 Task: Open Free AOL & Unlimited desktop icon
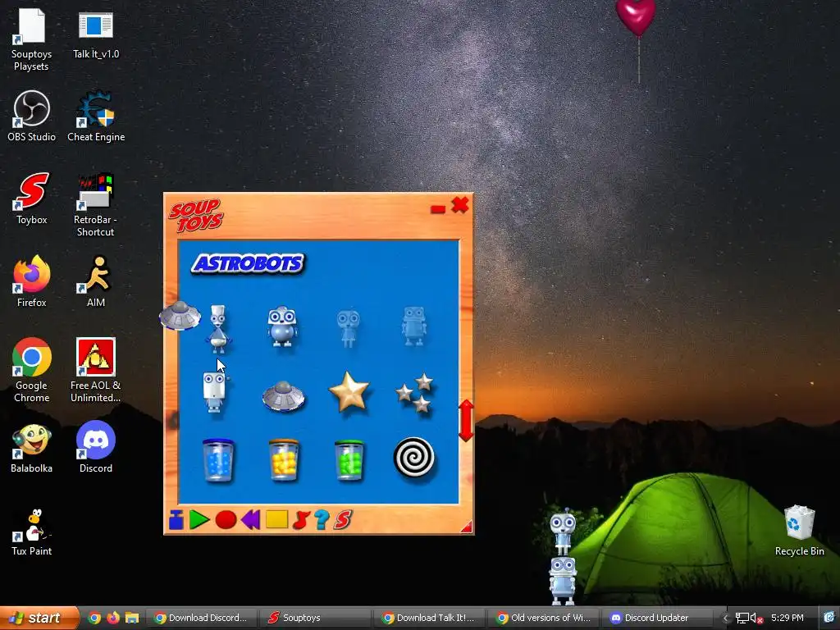point(96,370)
